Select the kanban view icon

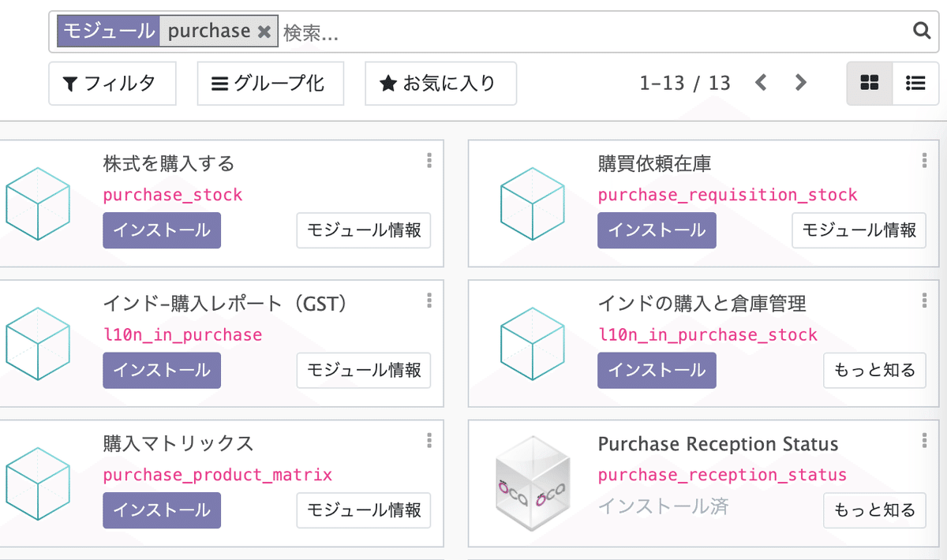tap(869, 82)
